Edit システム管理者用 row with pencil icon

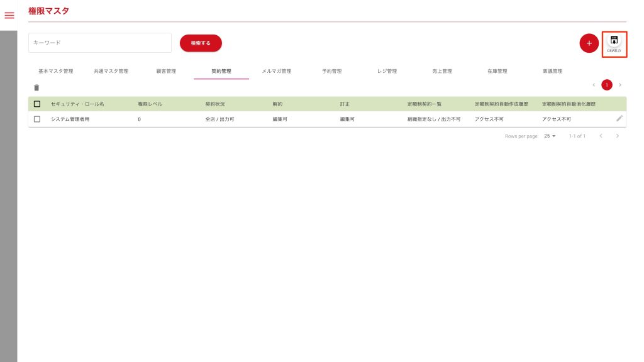point(619,118)
